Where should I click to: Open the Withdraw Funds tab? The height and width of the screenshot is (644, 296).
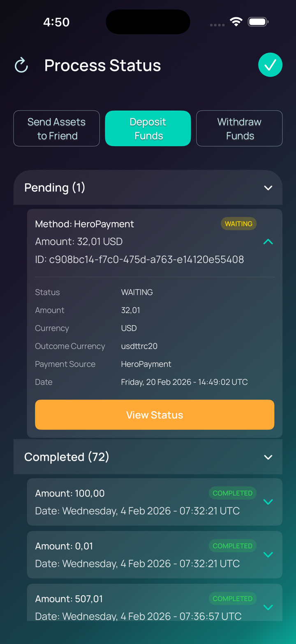239,128
